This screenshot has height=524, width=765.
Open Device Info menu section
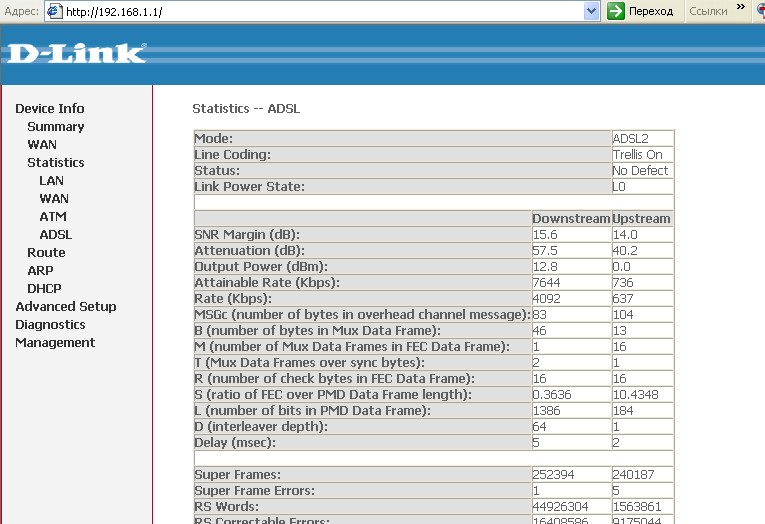click(50, 108)
